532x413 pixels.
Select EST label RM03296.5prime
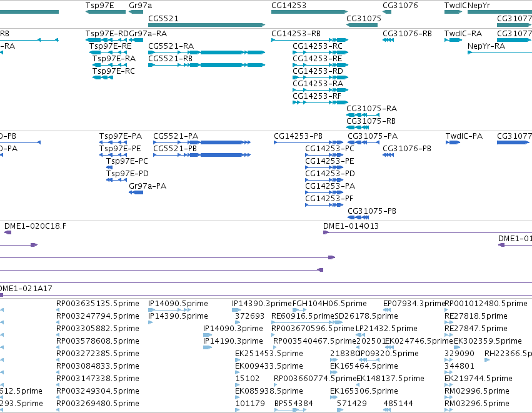(477, 404)
